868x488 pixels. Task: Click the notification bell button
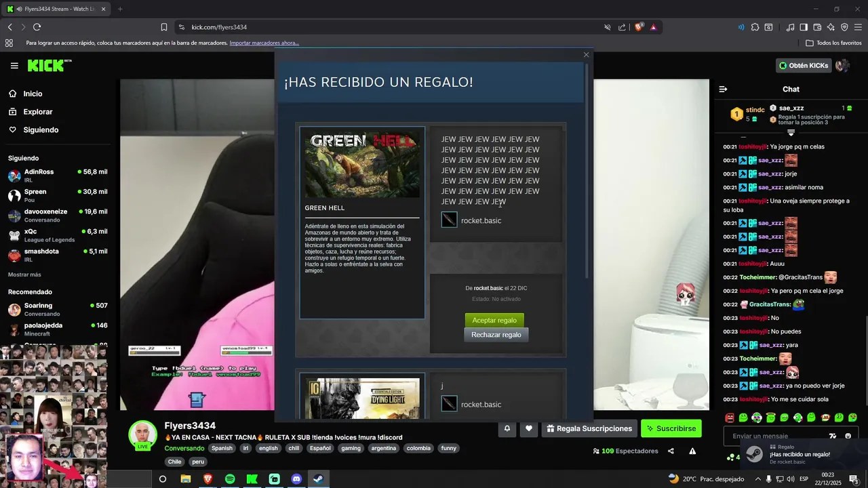(507, 428)
